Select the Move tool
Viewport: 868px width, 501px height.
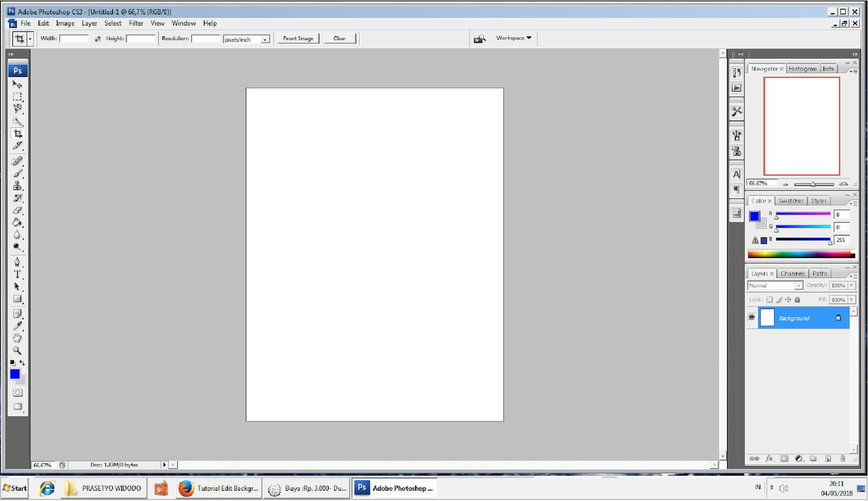pos(17,84)
